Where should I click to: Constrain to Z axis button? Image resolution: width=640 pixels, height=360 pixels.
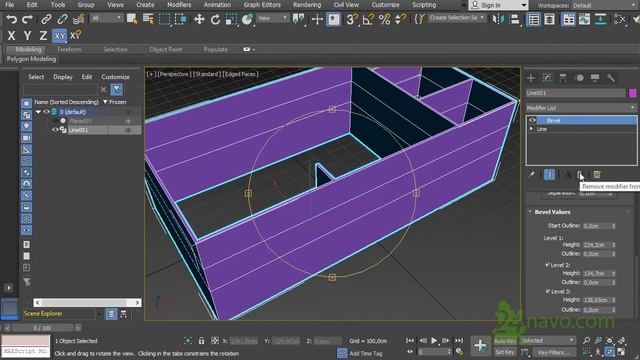[x=43, y=36]
